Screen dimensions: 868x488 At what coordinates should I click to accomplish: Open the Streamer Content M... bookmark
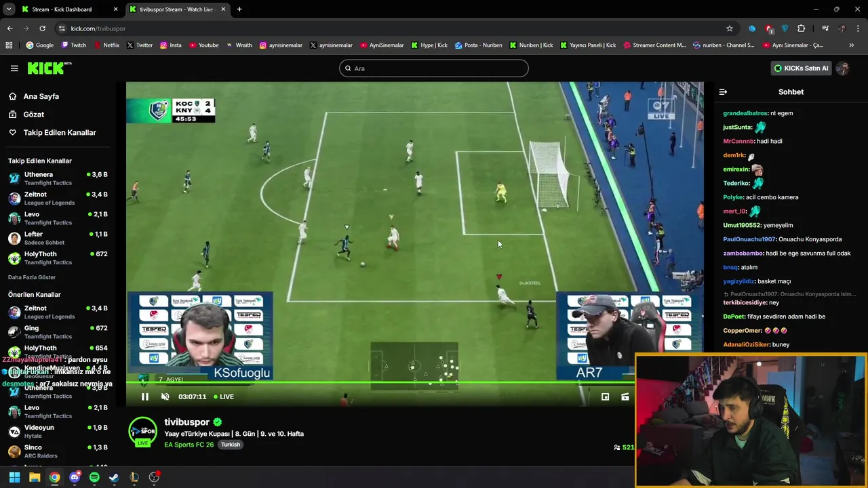point(654,45)
